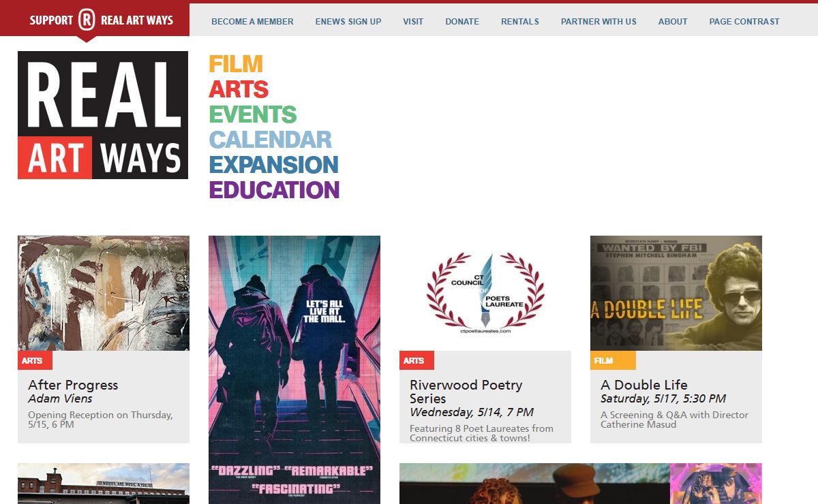Image resolution: width=818 pixels, height=504 pixels.
Task: Open CT Council Poets Laureate logo image
Action: (x=485, y=294)
